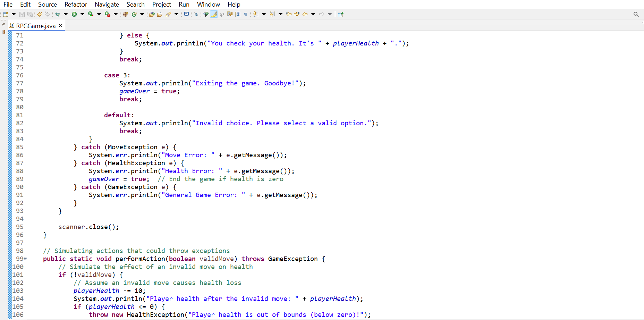The height and width of the screenshot is (320, 644).
Task: Open the Debug configurations dropdown arrow
Action: 66,14
